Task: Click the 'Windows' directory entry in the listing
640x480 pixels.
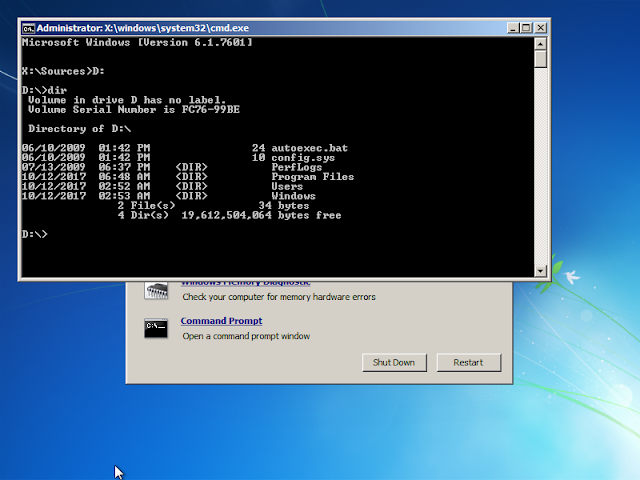Action: [x=293, y=196]
